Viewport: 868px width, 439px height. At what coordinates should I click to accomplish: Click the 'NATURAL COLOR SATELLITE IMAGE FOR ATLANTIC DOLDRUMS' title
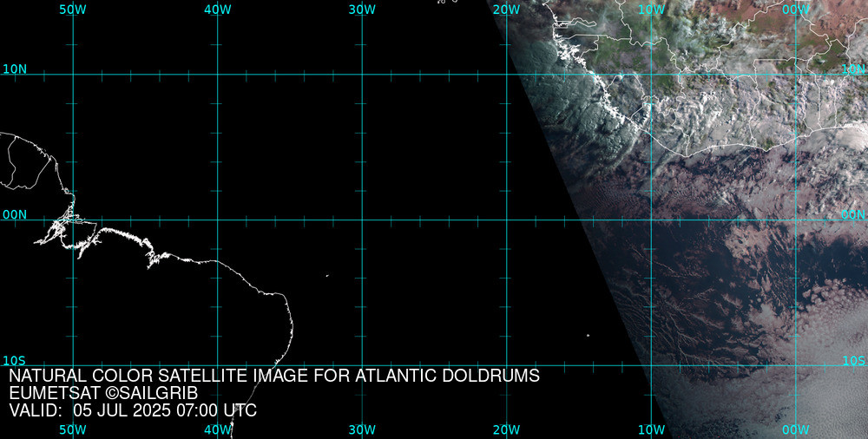pos(274,376)
